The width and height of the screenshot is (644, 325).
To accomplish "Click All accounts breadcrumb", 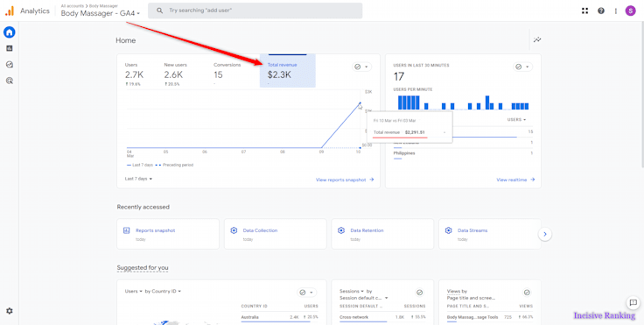I will [x=73, y=6].
